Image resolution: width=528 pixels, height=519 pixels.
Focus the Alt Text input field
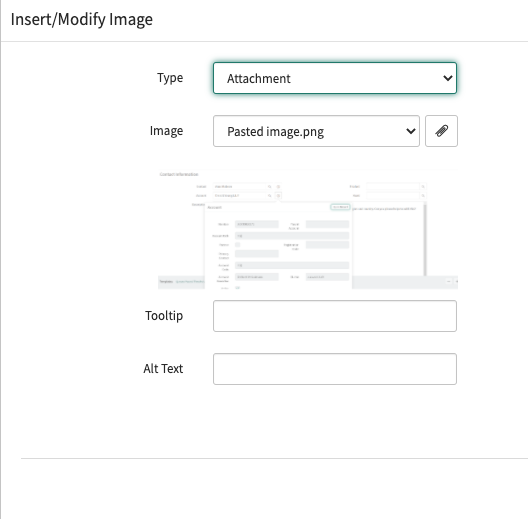click(x=335, y=369)
